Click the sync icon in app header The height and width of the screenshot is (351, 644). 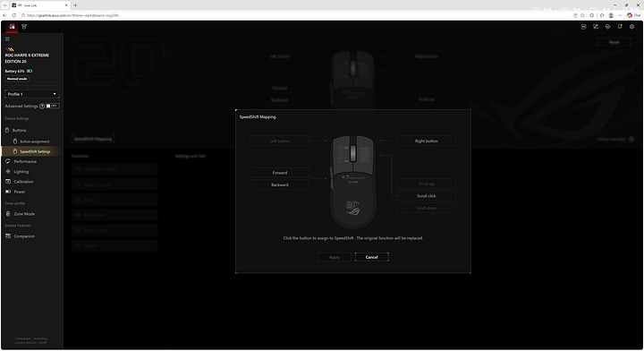click(608, 27)
